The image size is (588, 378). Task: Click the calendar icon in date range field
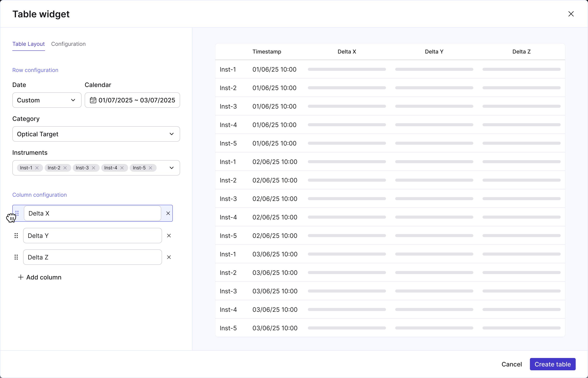[93, 100]
